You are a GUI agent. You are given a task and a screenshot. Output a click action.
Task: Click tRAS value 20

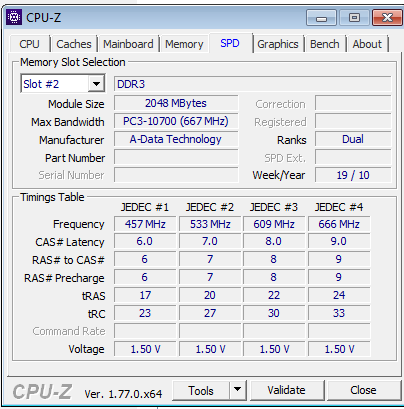pyautogui.click(x=210, y=295)
